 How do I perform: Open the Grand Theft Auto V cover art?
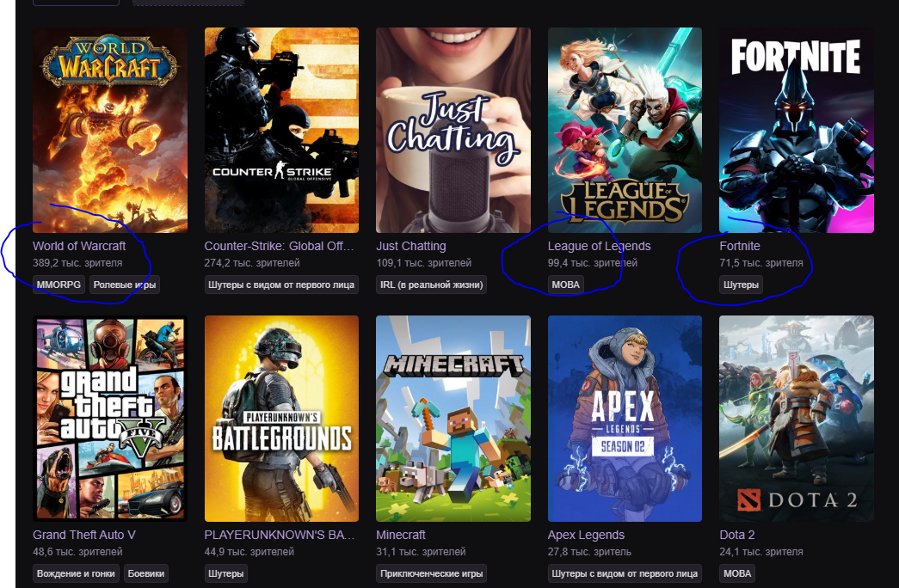110,419
